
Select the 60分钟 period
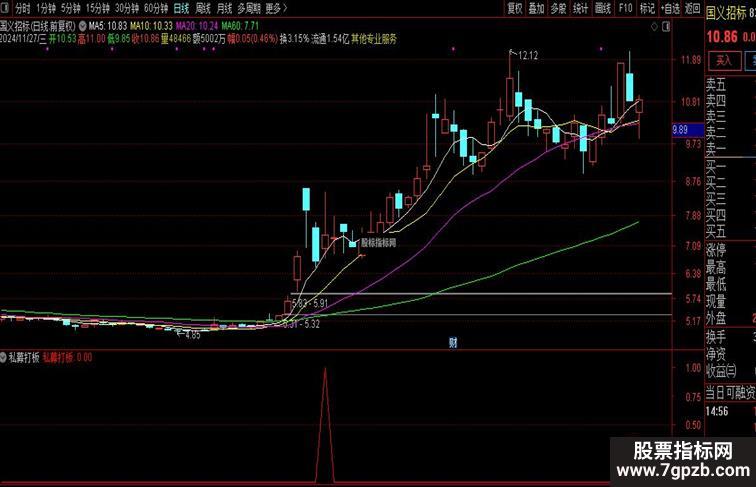click(x=156, y=8)
